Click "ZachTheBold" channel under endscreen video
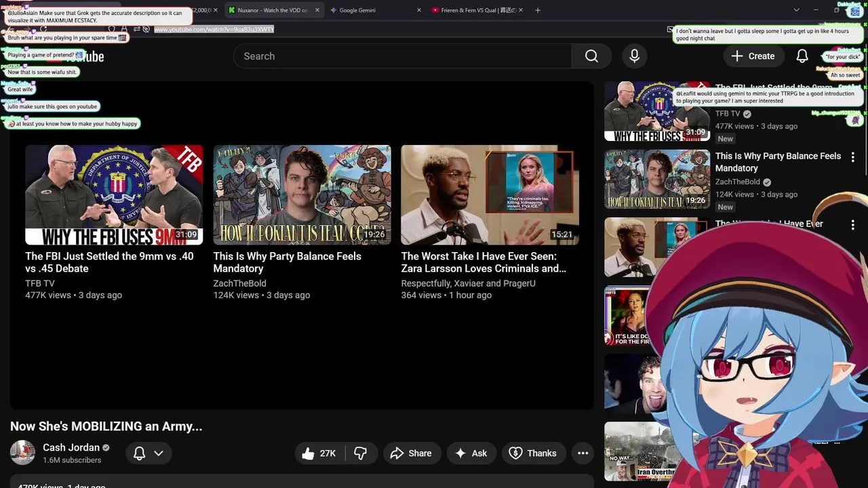868x488 pixels. pos(239,283)
